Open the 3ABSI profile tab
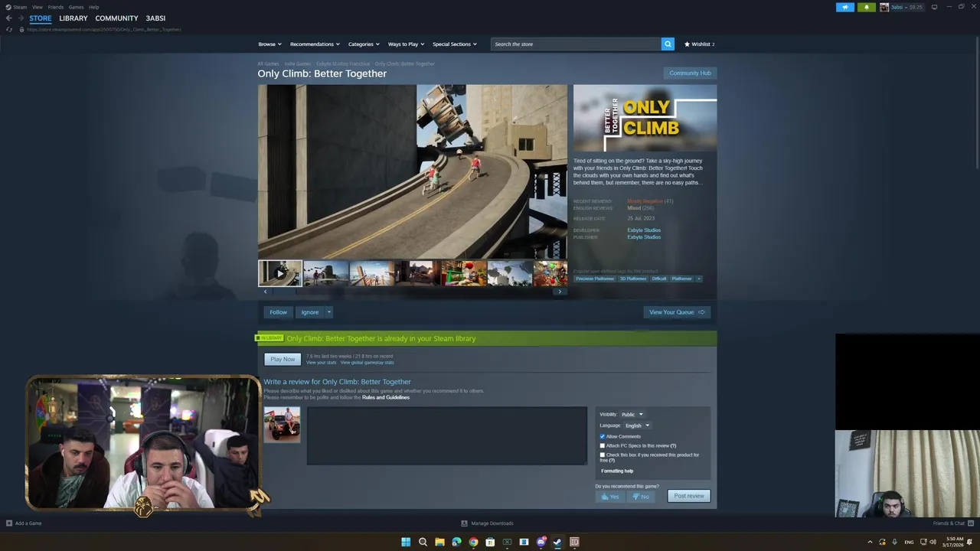This screenshot has height=551, width=980. pyautogui.click(x=155, y=18)
